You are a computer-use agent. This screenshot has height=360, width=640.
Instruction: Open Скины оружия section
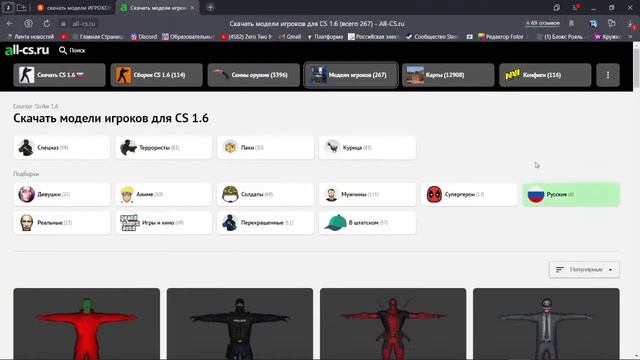(x=253, y=75)
